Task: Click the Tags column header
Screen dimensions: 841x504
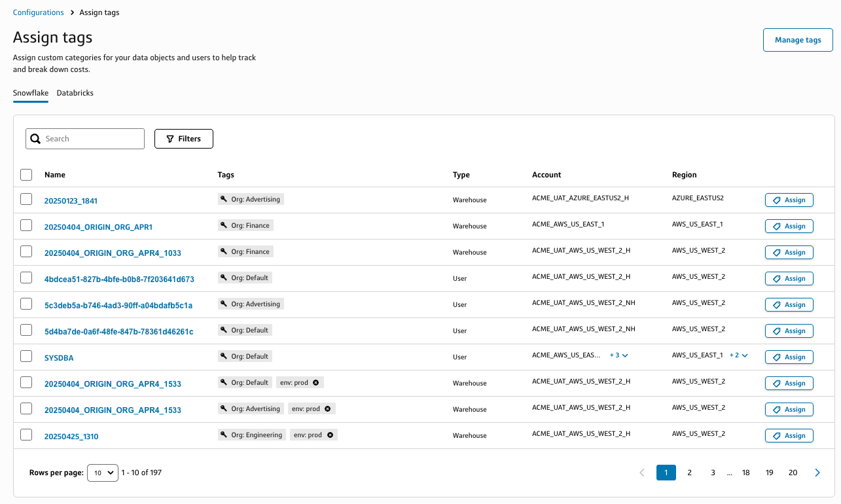Action: pyautogui.click(x=226, y=175)
